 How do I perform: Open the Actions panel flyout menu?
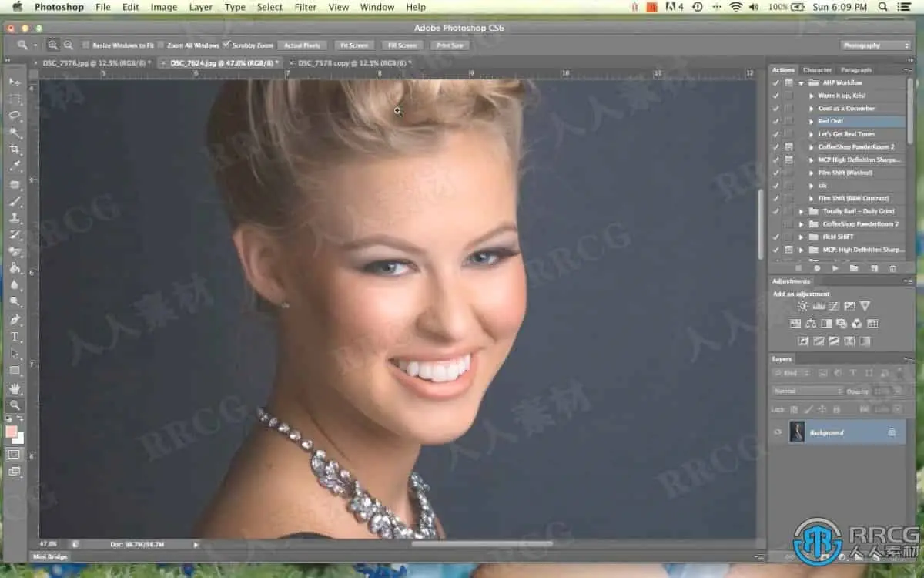tap(909, 69)
